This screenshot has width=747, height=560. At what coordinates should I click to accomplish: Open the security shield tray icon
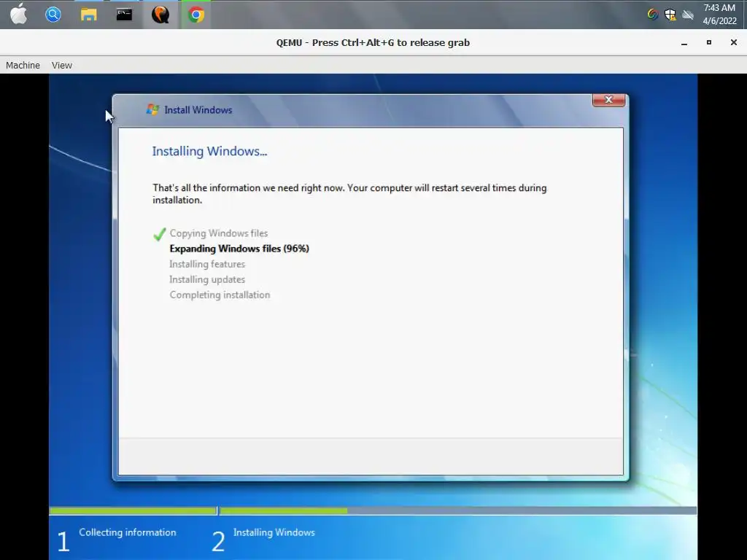tap(670, 15)
